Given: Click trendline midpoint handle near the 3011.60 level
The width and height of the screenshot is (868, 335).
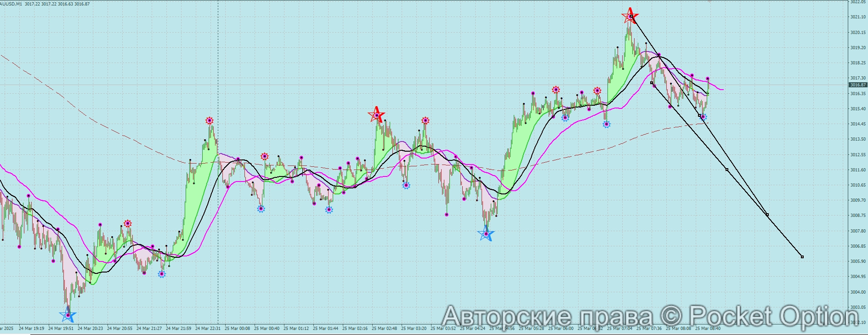Looking at the screenshot, I should click(x=727, y=170).
